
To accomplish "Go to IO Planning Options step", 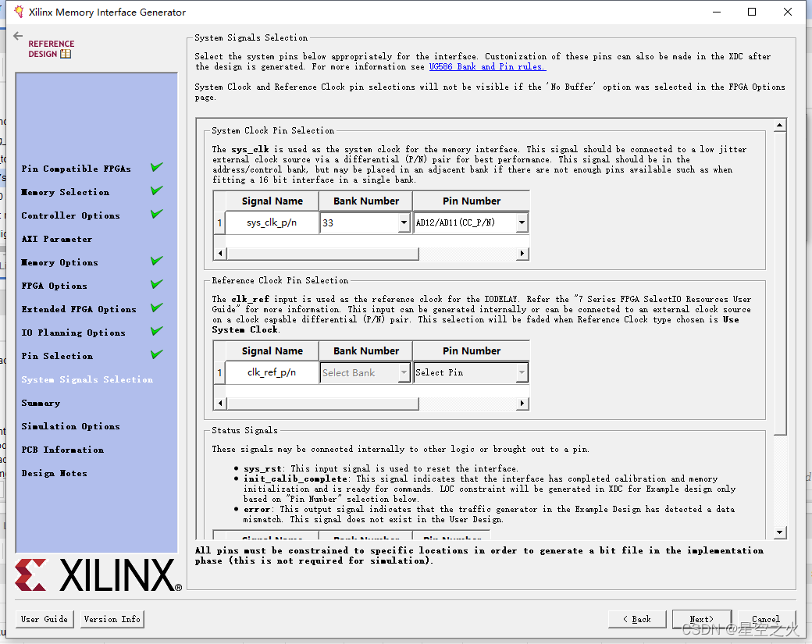I will point(73,333).
